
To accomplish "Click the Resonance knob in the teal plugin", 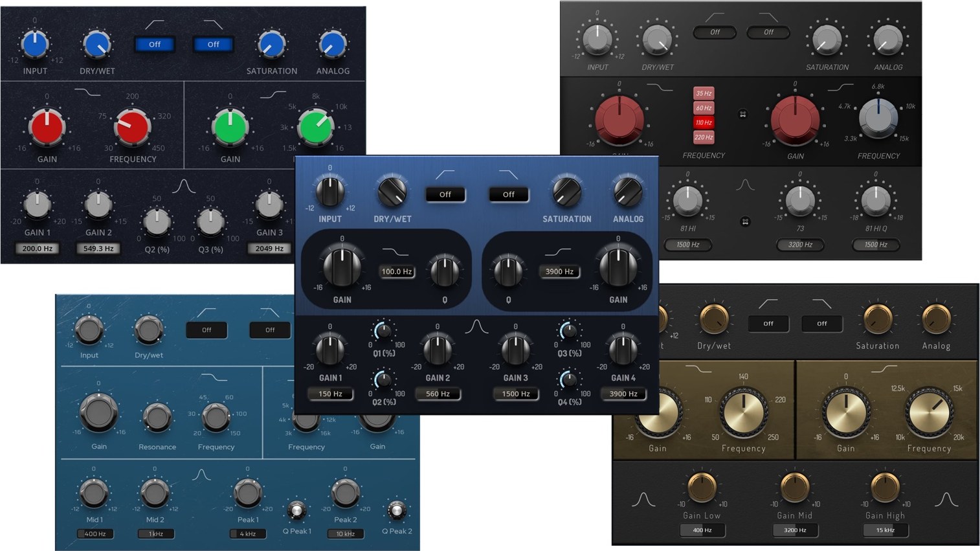I will pos(157,418).
